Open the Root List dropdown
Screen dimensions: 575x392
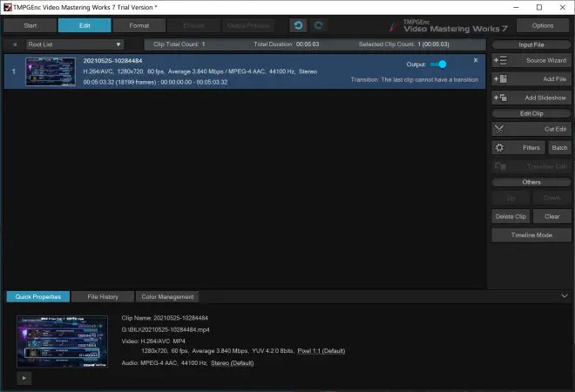click(x=75, y=44)
